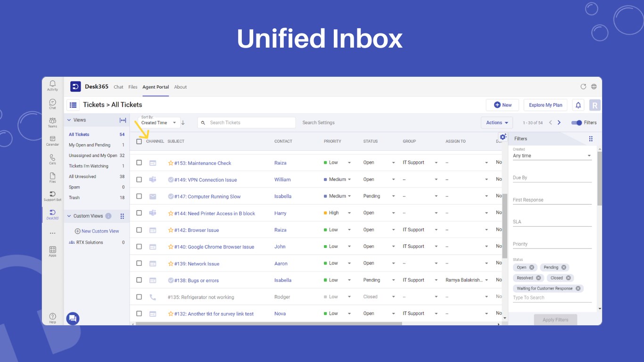Image resolution: width=644 pixels, height=362 pixels.
Task: Click the Desk365 logo icon
Action: (x=75, y=87)
